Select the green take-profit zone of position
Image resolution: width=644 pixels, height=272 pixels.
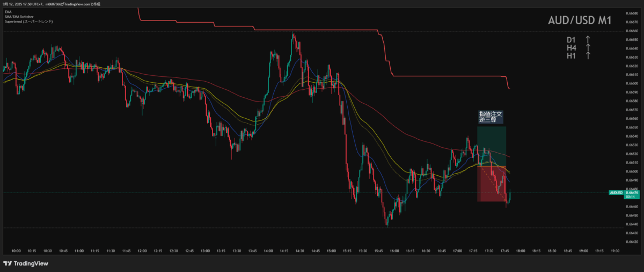pyautogui.click(x=491, y=145)
